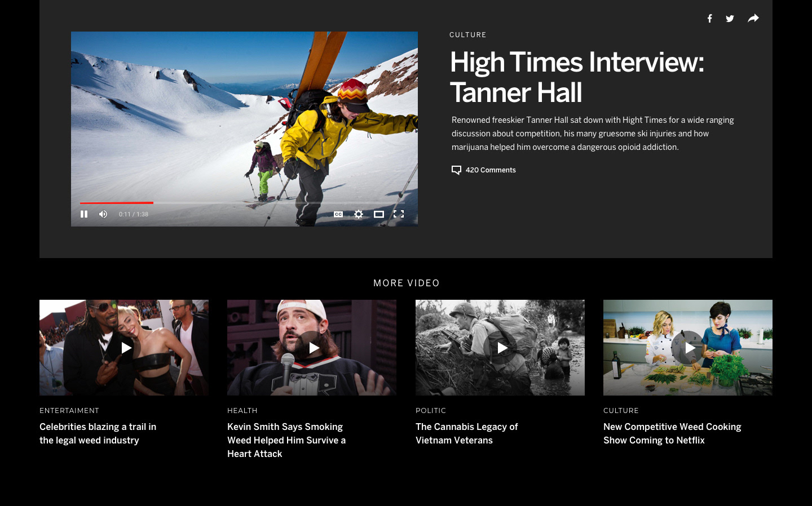Open New Competitive Weed Cooking Show title
The image size is (812, 506).
(x=672, y=434)
